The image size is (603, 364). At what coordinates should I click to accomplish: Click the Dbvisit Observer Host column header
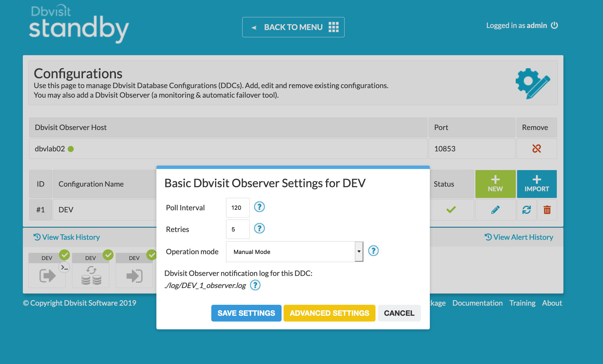click(228, 127)
